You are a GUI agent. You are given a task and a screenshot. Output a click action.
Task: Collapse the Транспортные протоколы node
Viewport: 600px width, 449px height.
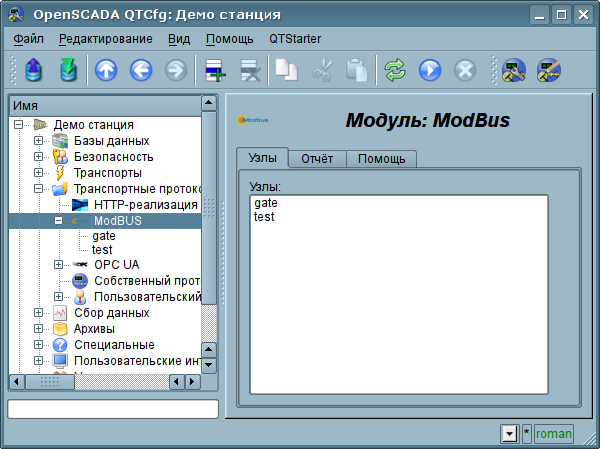pyautogui.click(x=38, y=189)
